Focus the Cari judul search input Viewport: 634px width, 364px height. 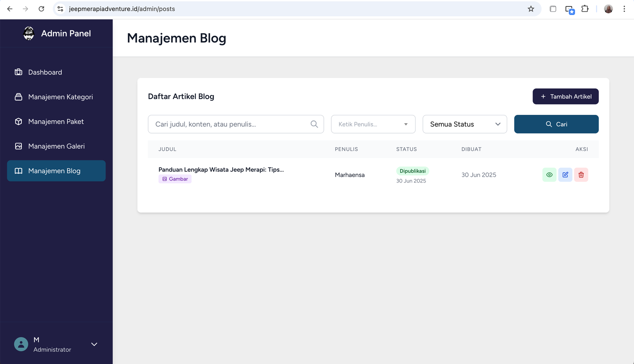(x=230, y=124)
